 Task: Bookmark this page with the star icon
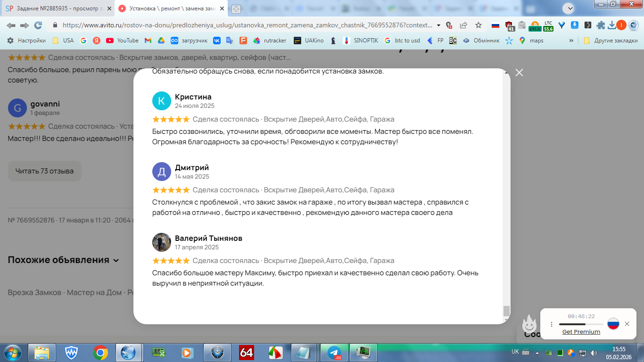pos(479,25)
